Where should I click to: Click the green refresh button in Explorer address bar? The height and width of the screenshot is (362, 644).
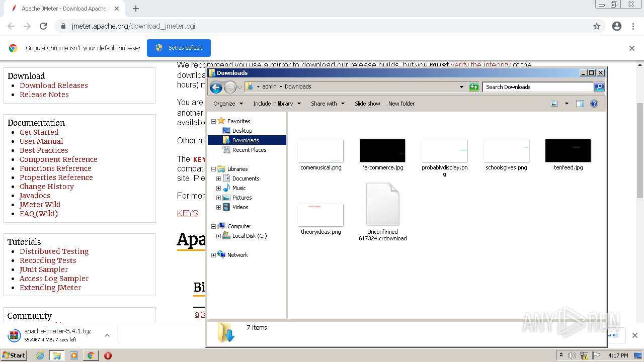474,87
